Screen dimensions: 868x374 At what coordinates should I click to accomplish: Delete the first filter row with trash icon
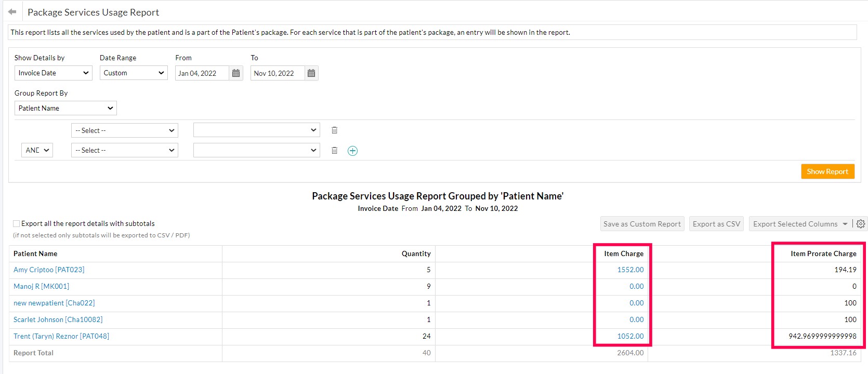[x=334, y=130]
